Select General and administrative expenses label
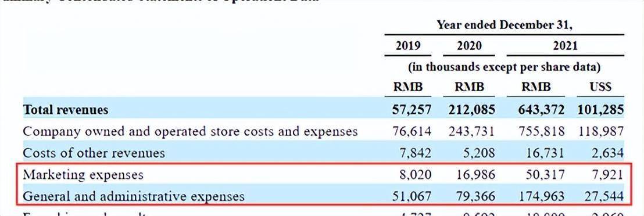 tap(134, 196)
